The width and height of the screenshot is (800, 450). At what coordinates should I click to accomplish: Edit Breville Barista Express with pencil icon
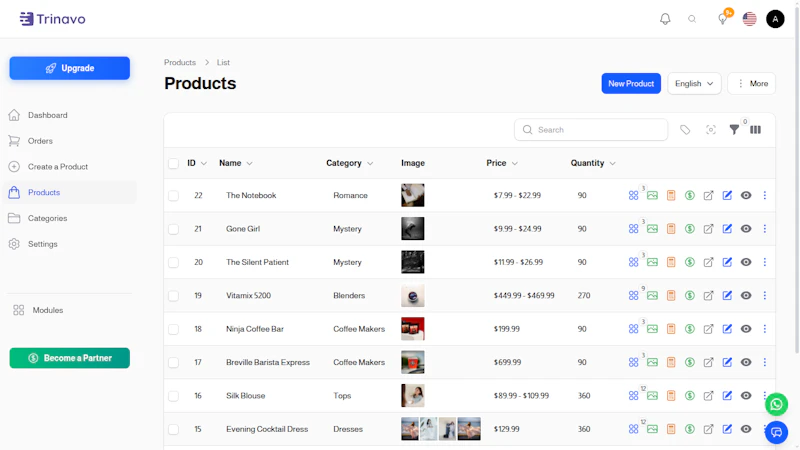[x=727, y=362]
